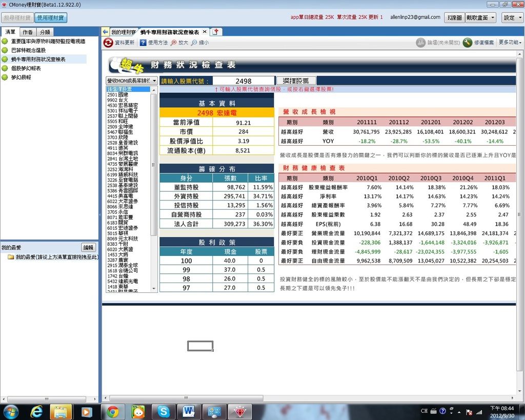
Task: Click the 請選擇股票 highlighted list header
Action: pyautogui.click(x=128, y=89)
